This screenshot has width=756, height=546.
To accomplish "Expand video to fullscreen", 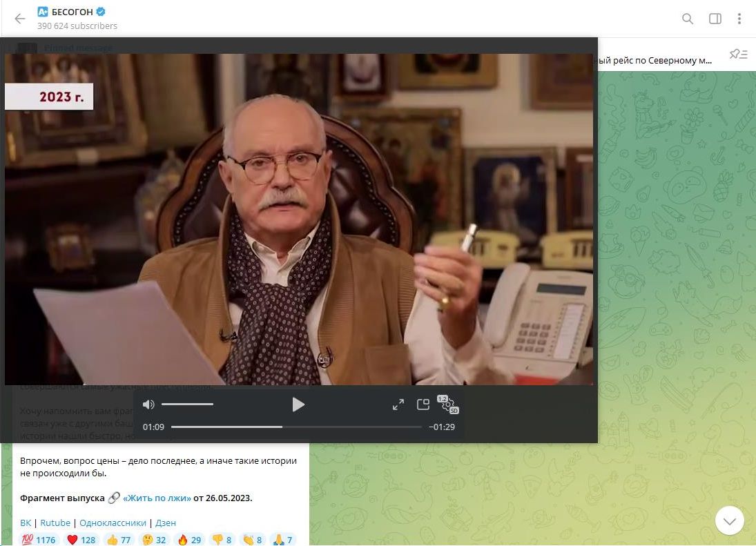I will coord(398,404).
